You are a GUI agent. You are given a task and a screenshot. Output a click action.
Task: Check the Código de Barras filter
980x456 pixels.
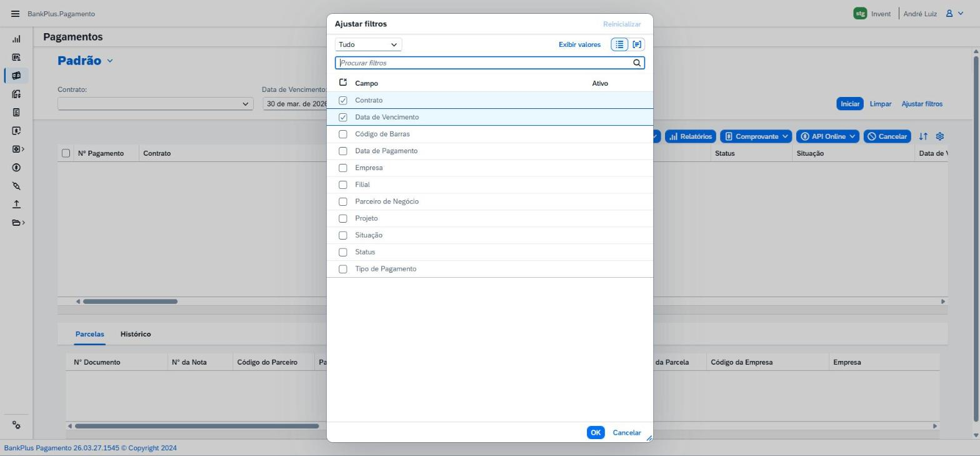point(342,134)
